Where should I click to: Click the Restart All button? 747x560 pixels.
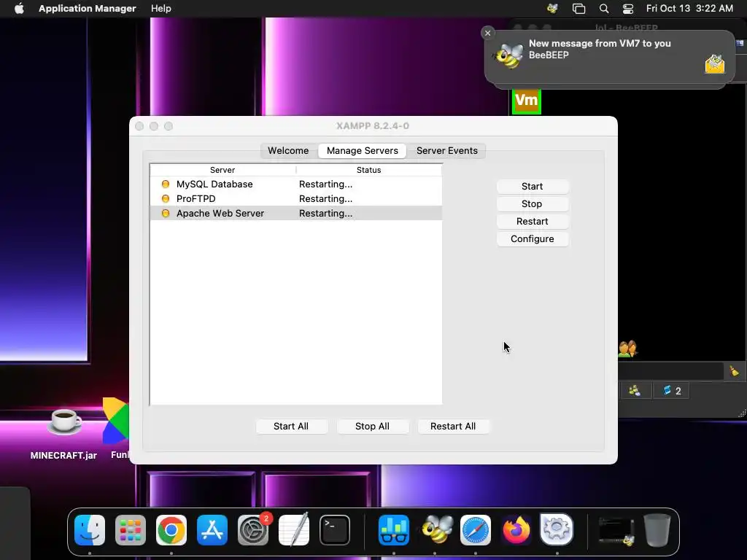453,426
